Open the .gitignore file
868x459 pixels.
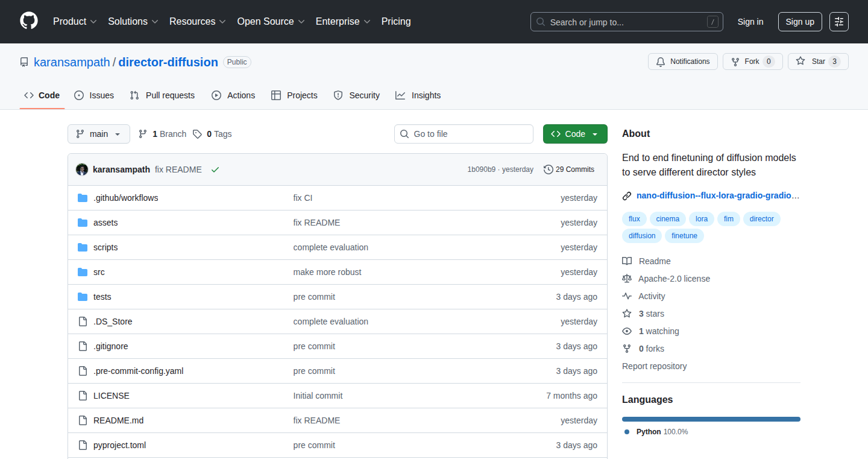(110, 346)
